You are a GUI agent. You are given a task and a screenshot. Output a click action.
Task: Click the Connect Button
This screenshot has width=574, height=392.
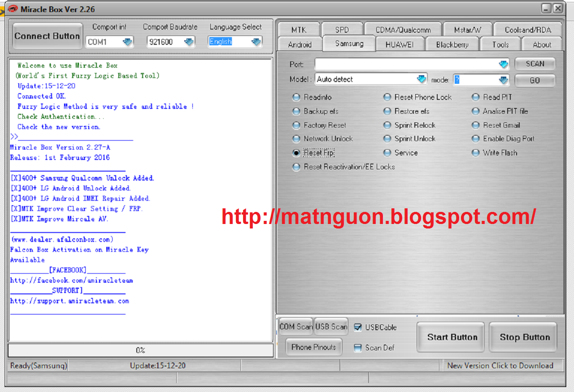click(47, 36)
